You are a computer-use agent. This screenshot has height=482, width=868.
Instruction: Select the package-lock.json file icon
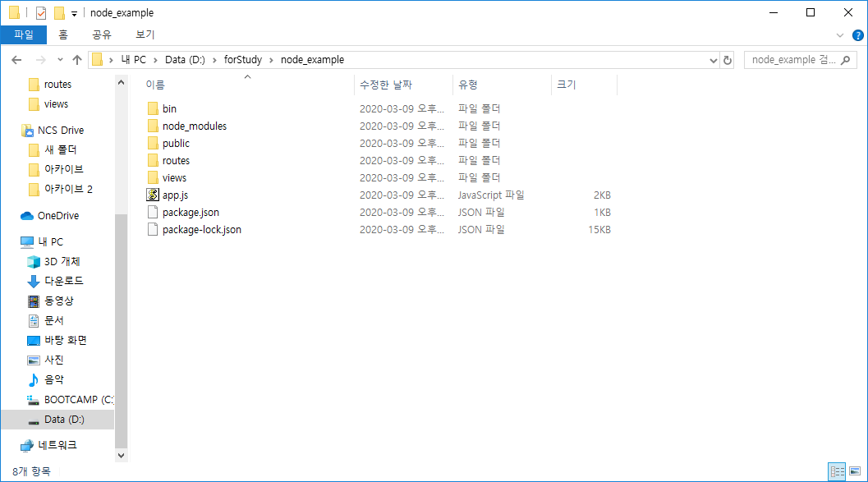click(x=153, y=229)
